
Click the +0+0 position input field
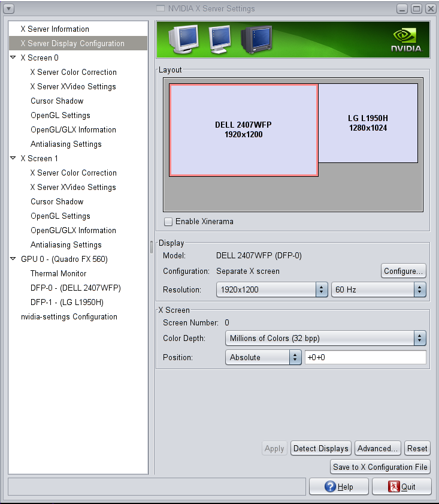(x=365, y=357)
